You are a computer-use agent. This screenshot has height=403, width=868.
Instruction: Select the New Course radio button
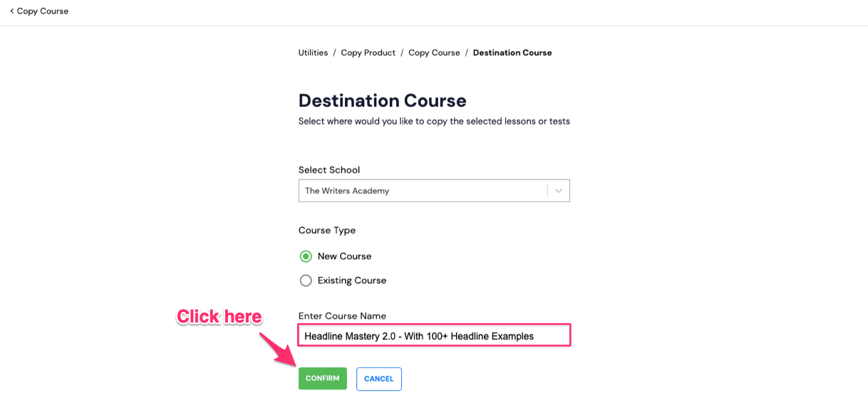306,256
